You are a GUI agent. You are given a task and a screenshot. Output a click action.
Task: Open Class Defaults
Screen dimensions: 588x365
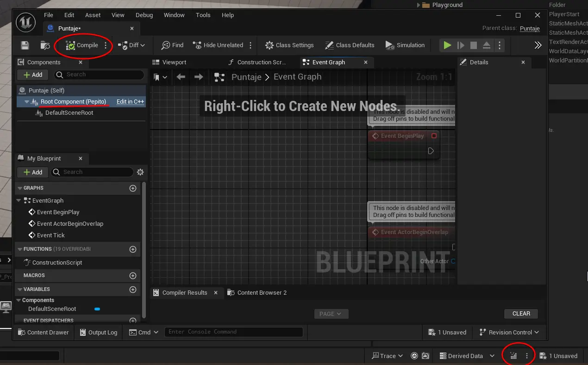[x=350, y=45]
